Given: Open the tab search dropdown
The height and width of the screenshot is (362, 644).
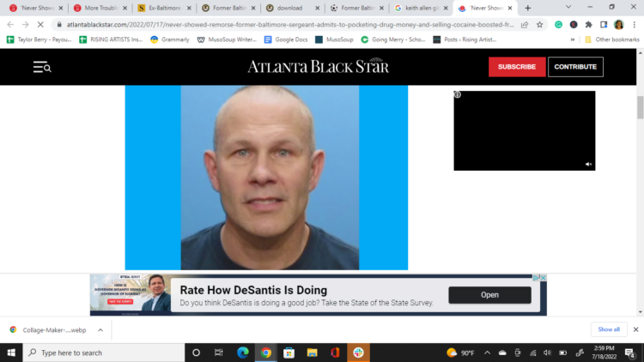Looking at the screenshot, I should (568, 8).
